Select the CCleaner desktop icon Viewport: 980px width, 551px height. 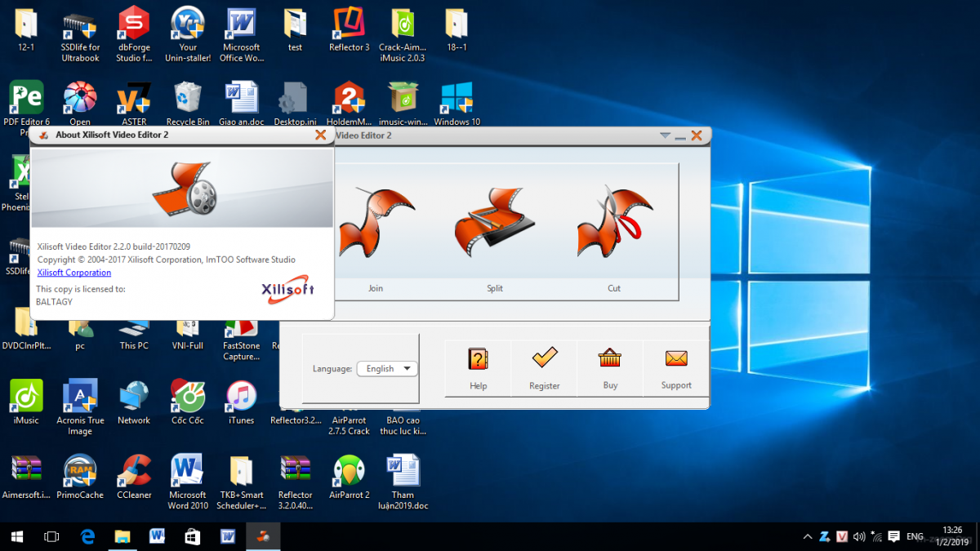[x=134, y=477]
